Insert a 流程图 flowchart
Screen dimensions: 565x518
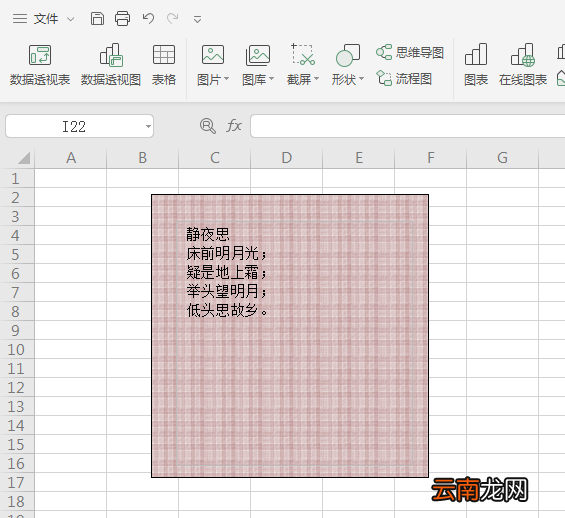[404, 79]
